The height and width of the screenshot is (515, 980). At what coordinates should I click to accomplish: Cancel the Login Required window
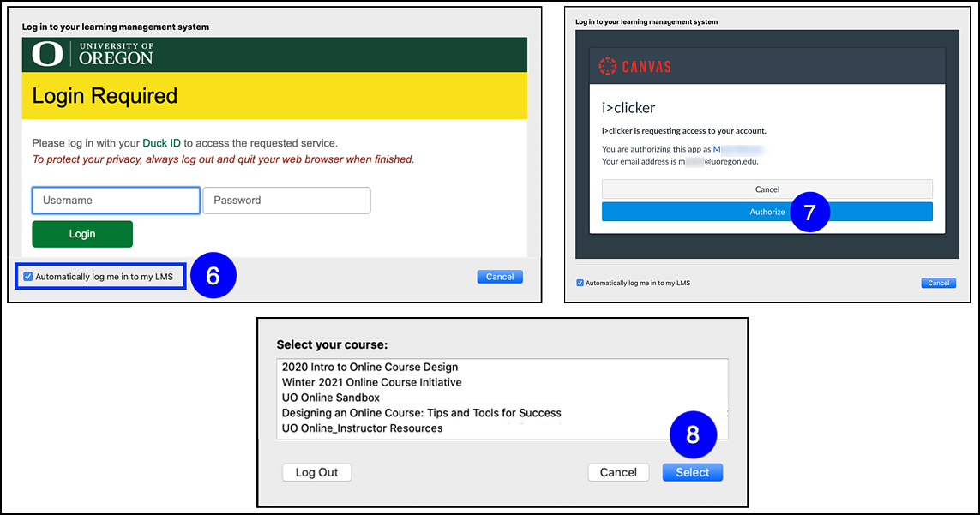[x=500, y=277]
